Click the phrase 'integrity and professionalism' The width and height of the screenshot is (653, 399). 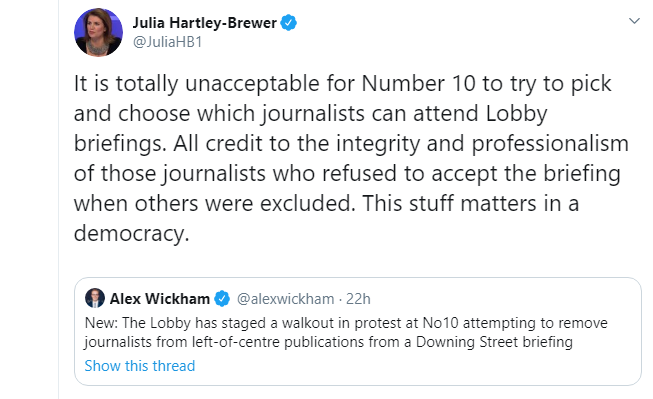(x=482, y=144)
